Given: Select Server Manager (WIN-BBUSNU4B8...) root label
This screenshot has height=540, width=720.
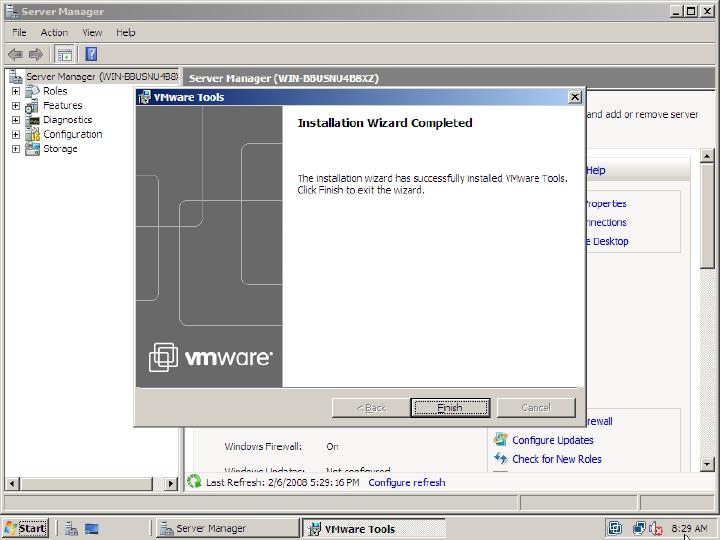Looking at the screenshot, I should 102,77.
